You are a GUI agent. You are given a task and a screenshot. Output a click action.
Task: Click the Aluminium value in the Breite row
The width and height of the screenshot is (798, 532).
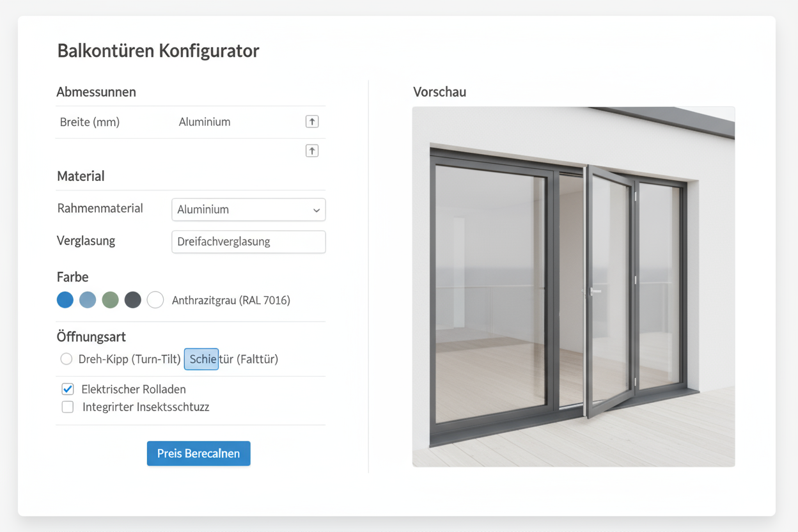pos(205,122)
